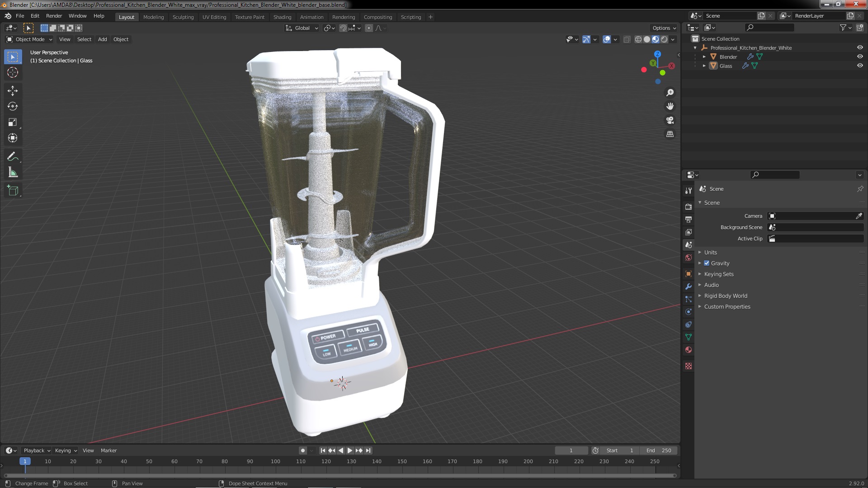This screenshot has width=868, height=488.
Task: Toggle camera view in viewport
Action: pos(670,120)
